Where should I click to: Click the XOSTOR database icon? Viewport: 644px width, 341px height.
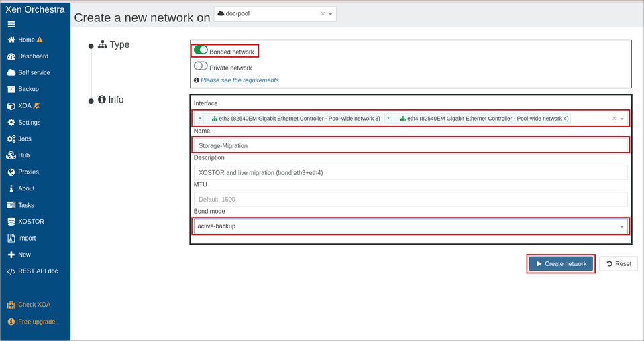coord(11,222)
